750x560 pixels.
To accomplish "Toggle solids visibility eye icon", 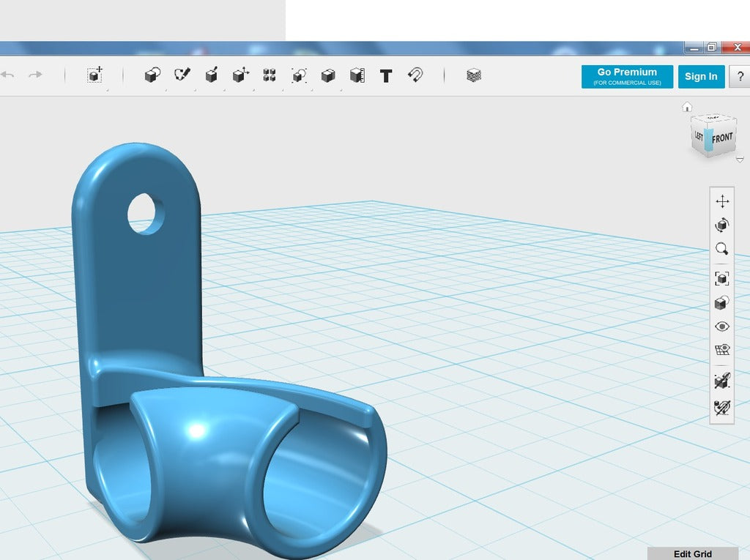I will pyautogui.click(x=722, y=326).
